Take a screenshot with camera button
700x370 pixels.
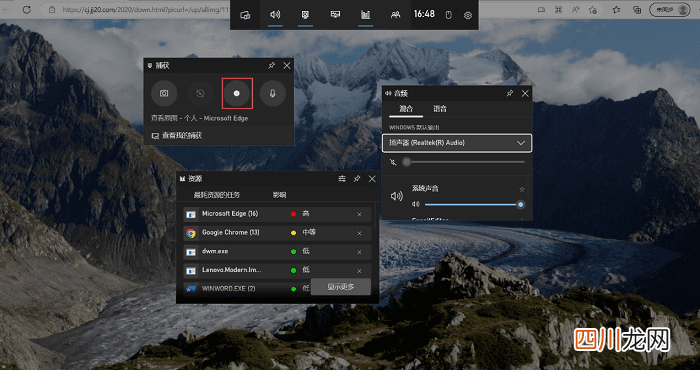(x=164, y=93)
